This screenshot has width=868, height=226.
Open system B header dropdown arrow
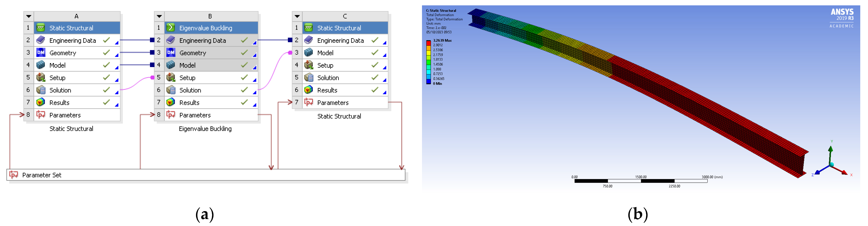[159, 16]
